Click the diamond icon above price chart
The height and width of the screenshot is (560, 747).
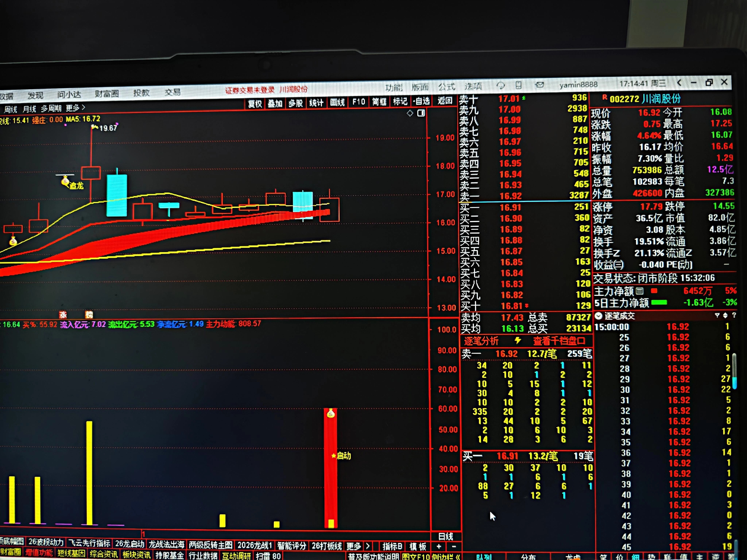pos(410,113)
